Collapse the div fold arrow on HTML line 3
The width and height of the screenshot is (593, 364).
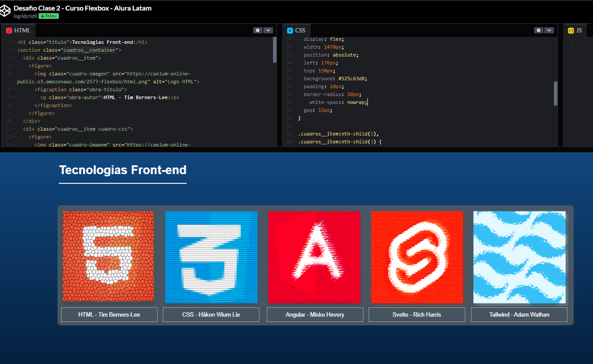coord(14,58)
